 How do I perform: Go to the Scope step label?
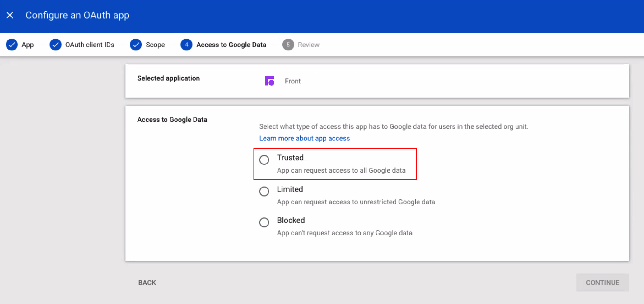(x=155, y=45)
